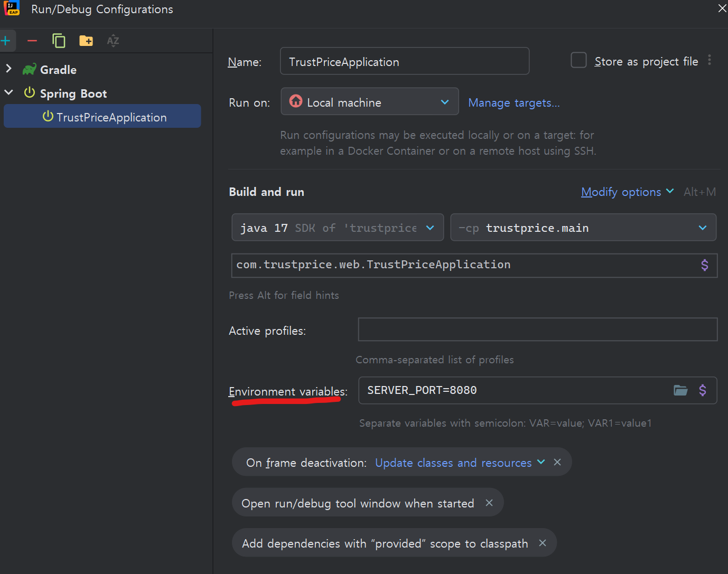Screen dimensions: 728x574
Task: Remove On frame deactivation option
Action: (557, 462)
